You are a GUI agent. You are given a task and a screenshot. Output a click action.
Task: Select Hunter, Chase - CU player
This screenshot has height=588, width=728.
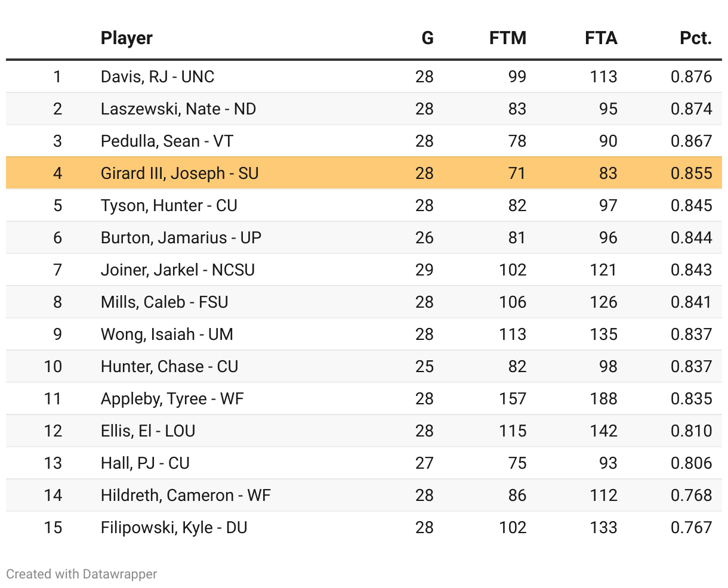coord(169,367)
